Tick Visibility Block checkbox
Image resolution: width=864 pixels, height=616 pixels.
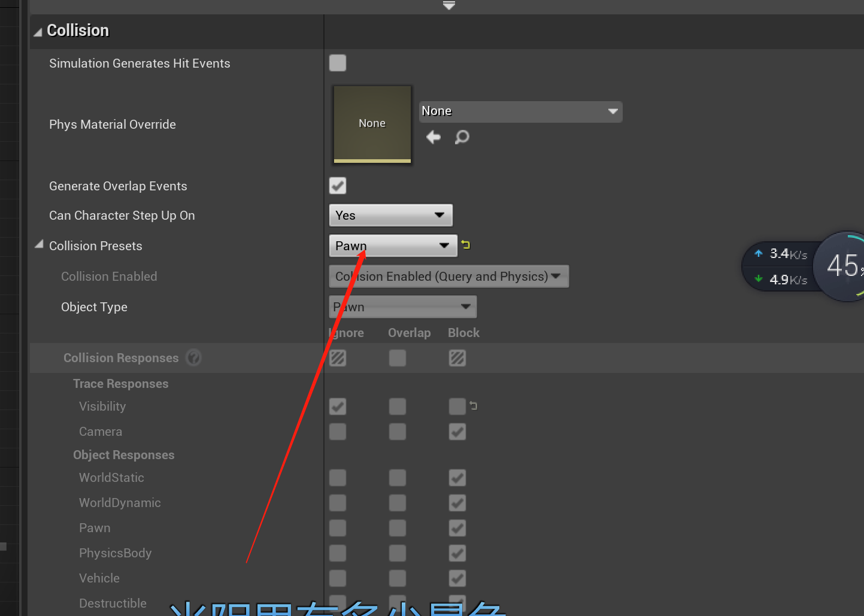457,406
